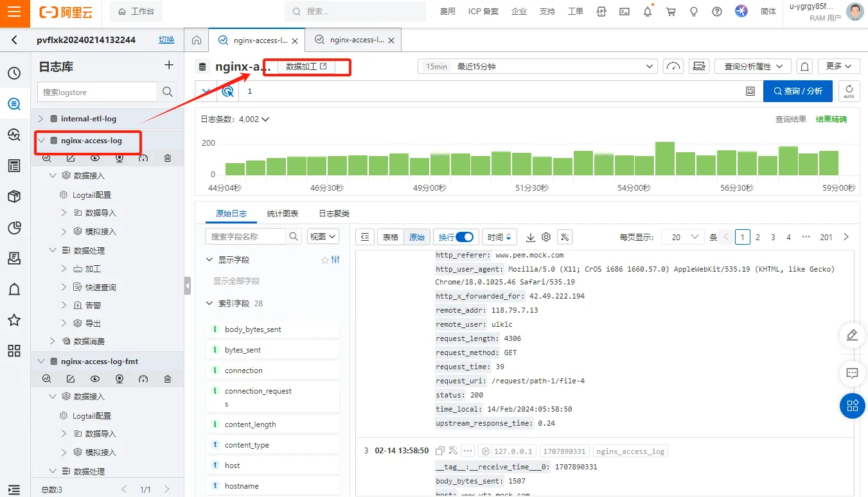This screenshot has width=868, height=497.
Task: Click the query statement input field
Action: pyautogui.click(x=492, y=91)
